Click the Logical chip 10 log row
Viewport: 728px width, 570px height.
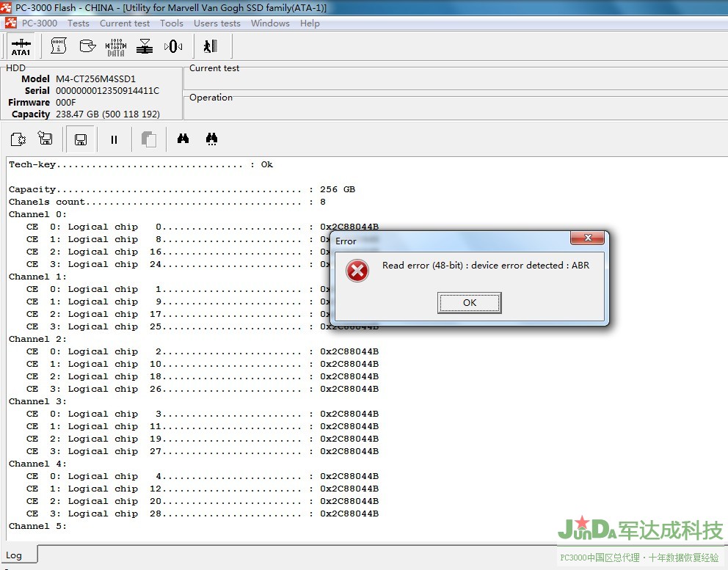coord(203,364)
